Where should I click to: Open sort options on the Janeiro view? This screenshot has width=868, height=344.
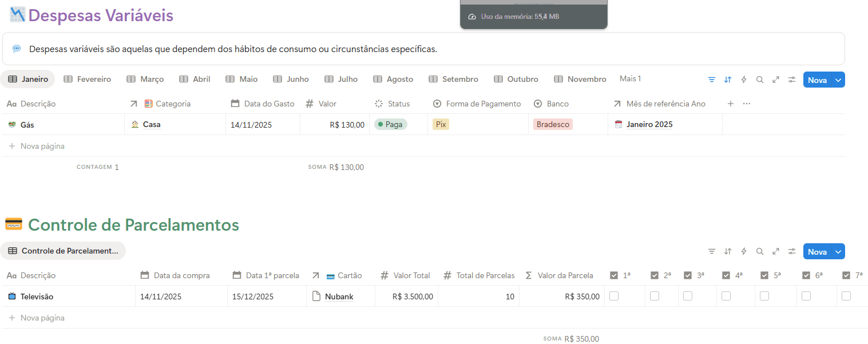click(727, 80)
